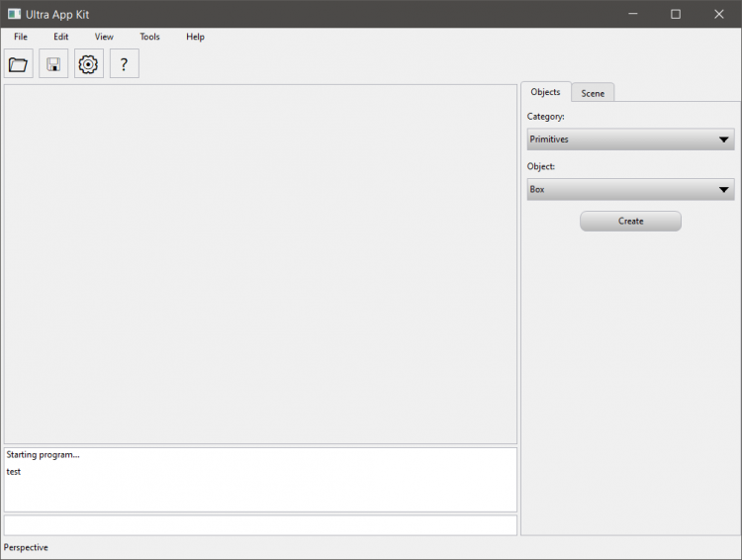The image size is (742, 560).
Task: Open the Help menu
Action: (x=195, y=37)
